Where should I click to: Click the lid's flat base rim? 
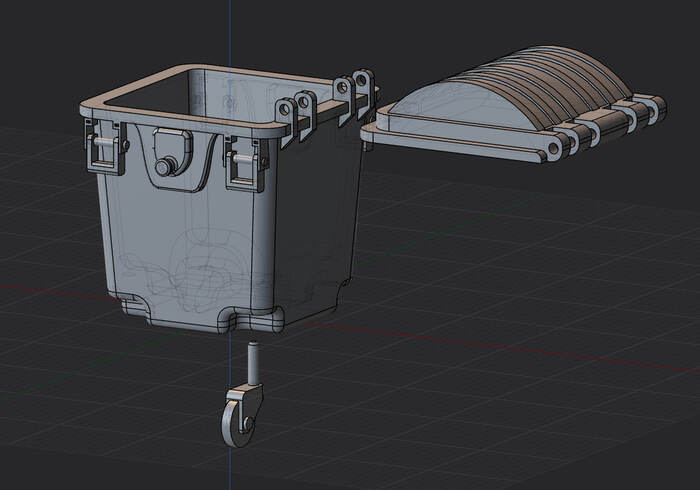450,140
